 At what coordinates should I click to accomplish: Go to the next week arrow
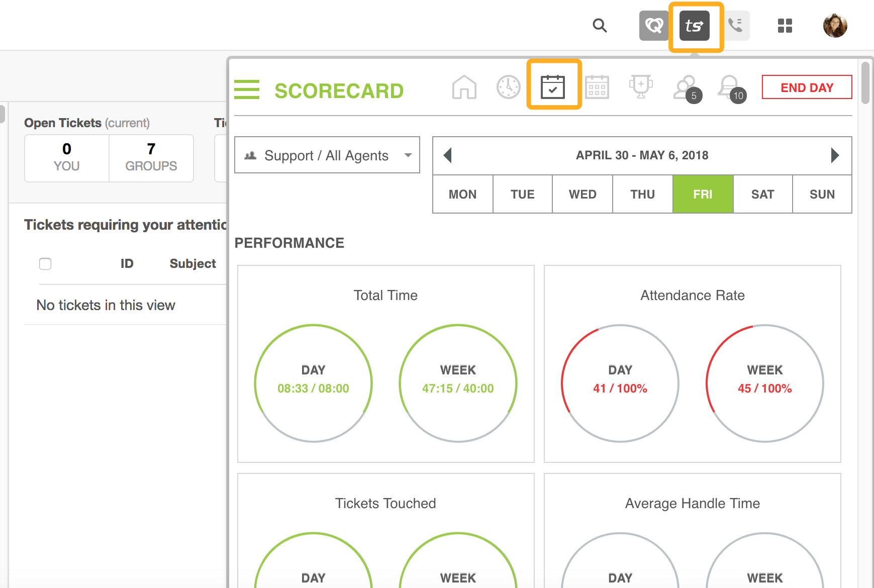coord(835,155)
